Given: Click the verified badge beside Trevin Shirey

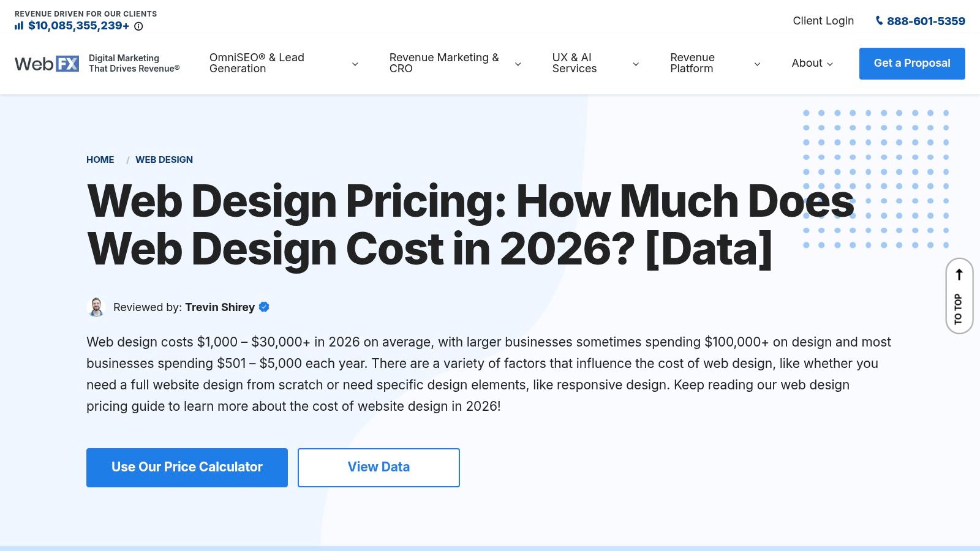Looking at the screenshot, I should click(264, 307).
